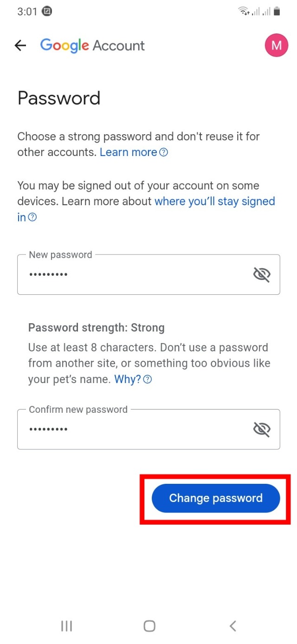Tap the back arrow in header
The height and width of the screenshot is (644, 297).
pyautogui.click(x=20, y=45)
